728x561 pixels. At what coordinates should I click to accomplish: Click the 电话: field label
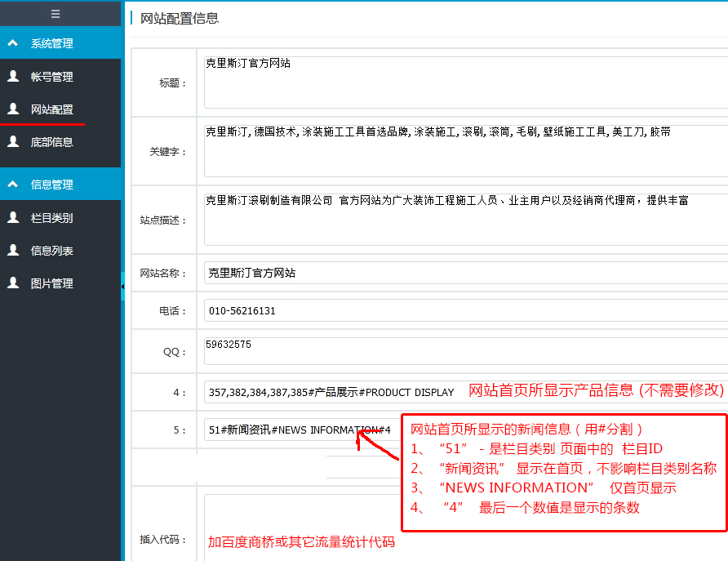172,311
